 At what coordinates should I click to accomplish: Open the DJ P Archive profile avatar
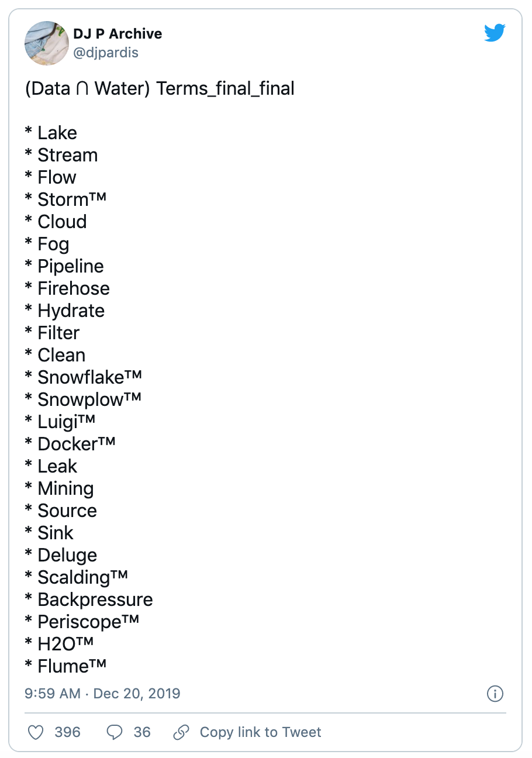[47, 43]
